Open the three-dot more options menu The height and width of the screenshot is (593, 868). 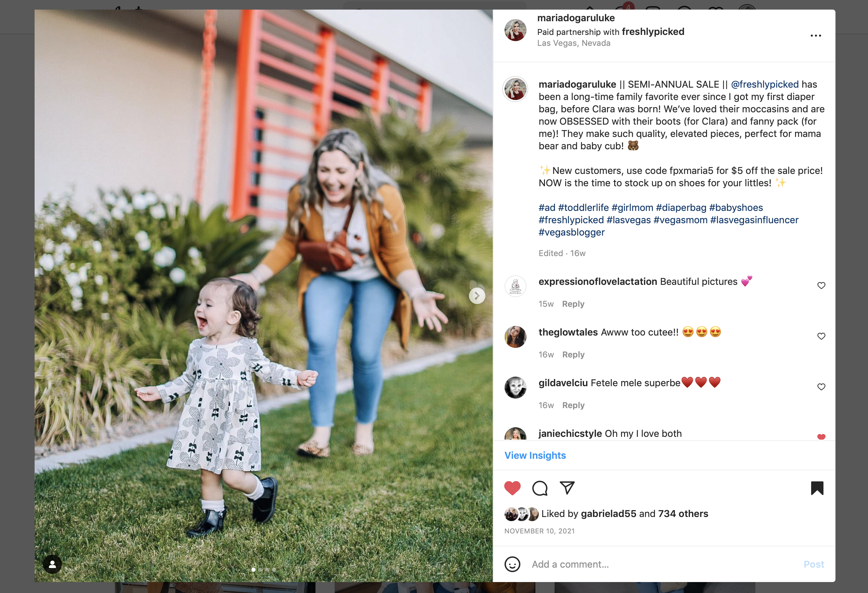pyautogui.click(x=816, y=36)
